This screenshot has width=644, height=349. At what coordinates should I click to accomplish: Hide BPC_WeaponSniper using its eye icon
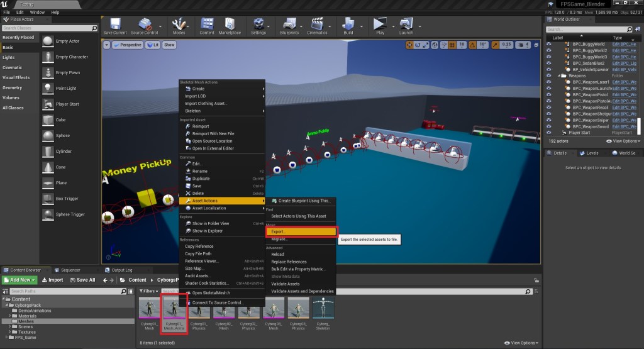pyautogui.click(x=549, y=119)
